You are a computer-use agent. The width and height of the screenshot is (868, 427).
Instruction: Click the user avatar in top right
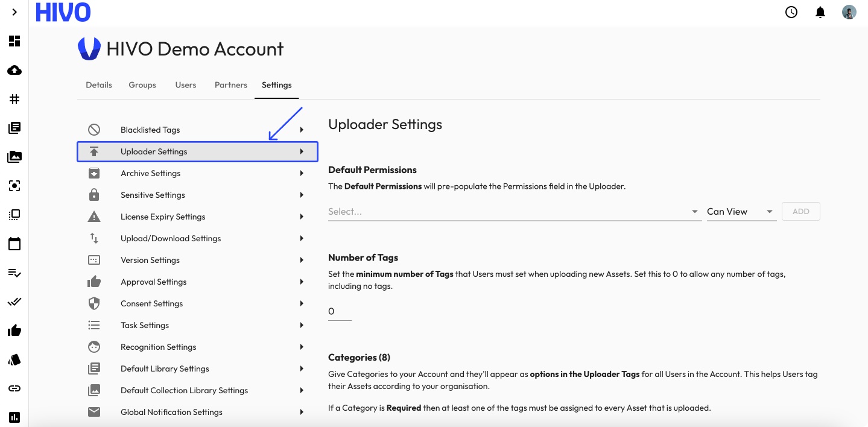click(849, 12)
